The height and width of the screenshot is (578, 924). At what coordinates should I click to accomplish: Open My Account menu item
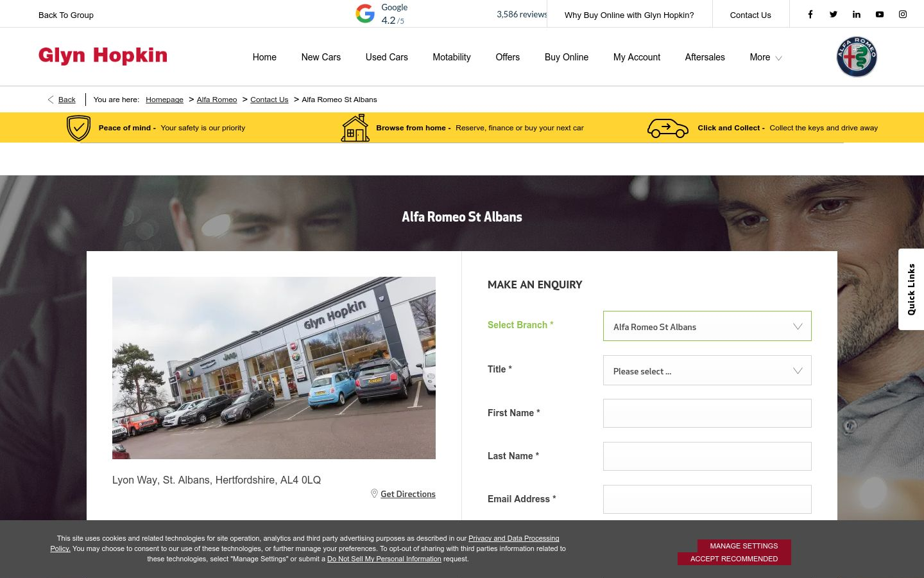point(637,57)
